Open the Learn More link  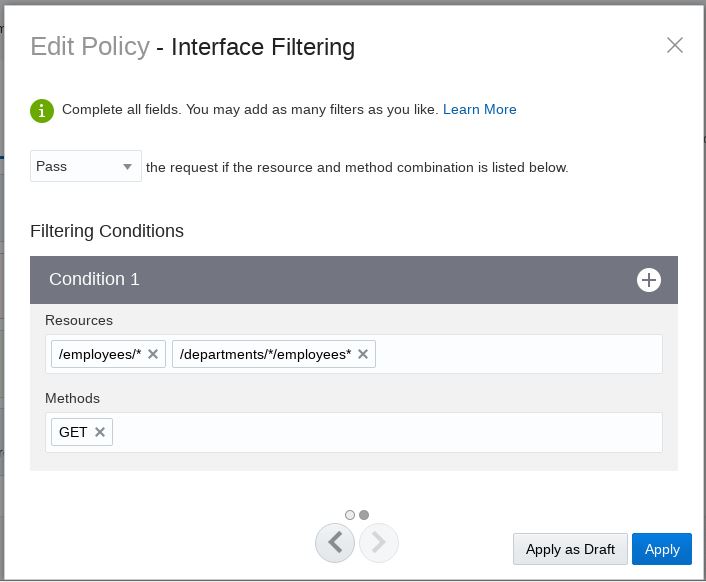(x=480, y=109)
